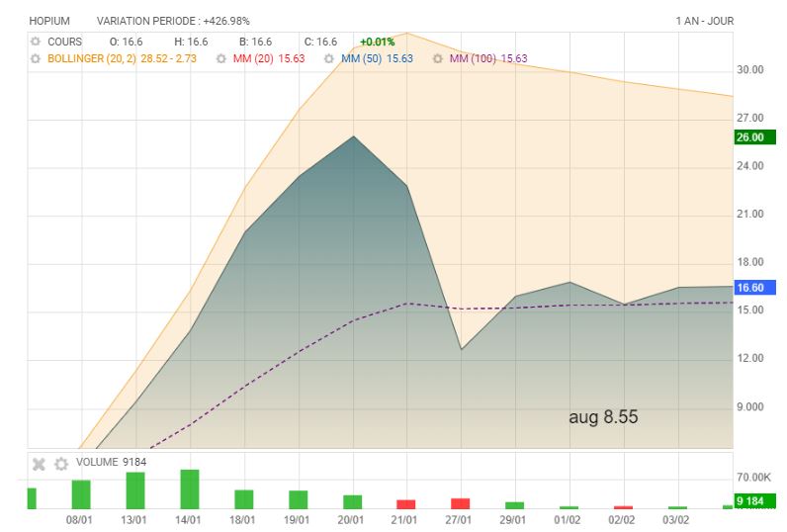Open Bollinger indicator settings gear
Viewport: 787px width, 532px height.
click(36, 58)
